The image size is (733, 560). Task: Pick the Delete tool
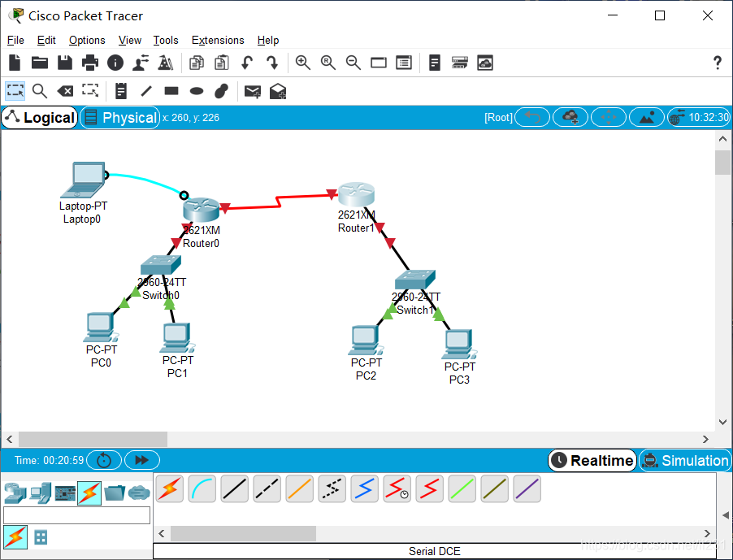(x=65, y=91)
